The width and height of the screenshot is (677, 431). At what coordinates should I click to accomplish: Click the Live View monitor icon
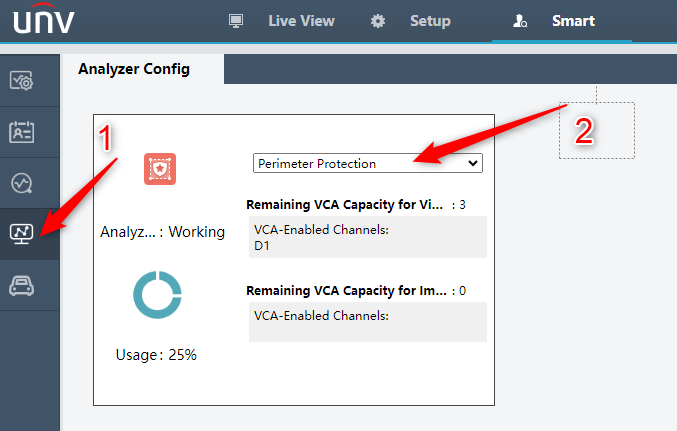(x=236, y=21)
